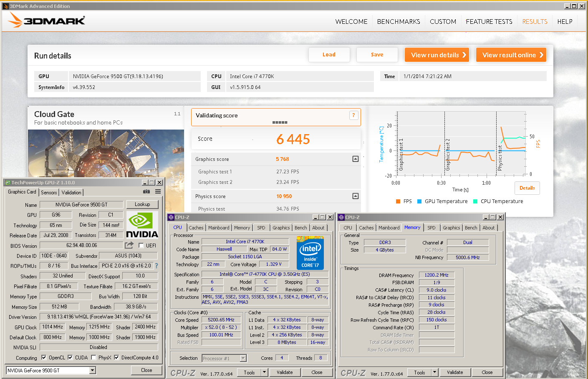This screenshot has height=379, width=588.
Task: Open Caches tab in CPU-Z CPU window
Action: point(196,228)
